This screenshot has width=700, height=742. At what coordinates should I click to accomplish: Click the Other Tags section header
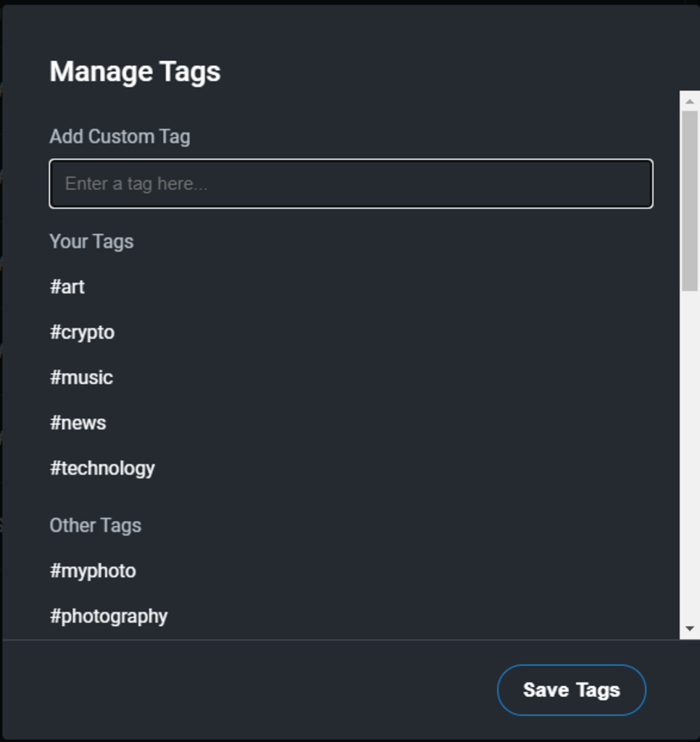pos(95,525)
